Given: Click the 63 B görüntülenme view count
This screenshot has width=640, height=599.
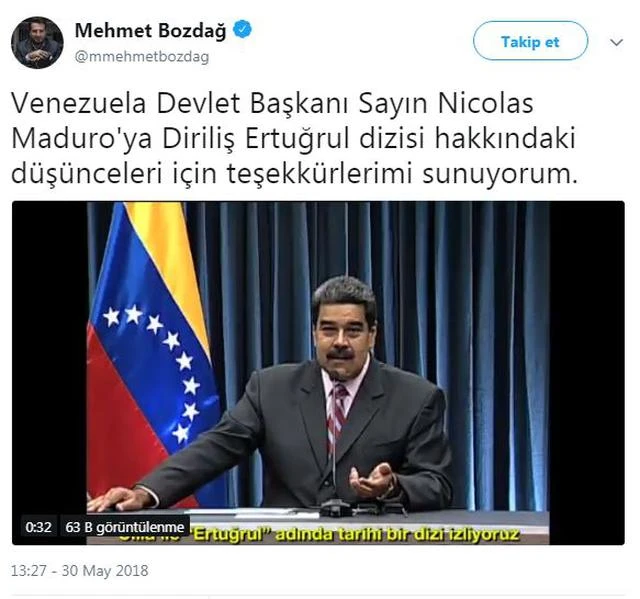Looking at the screenshot, I should pos(124,527).
